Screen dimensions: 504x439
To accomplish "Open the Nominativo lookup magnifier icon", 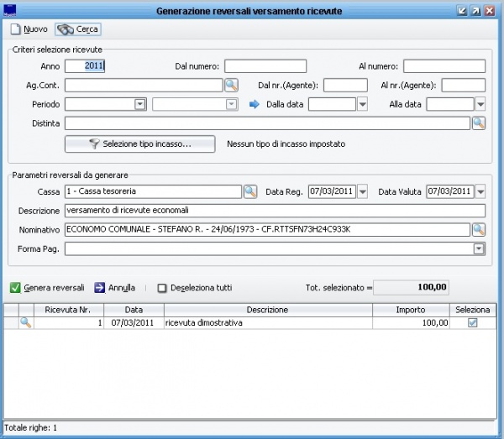I will 479,229.
